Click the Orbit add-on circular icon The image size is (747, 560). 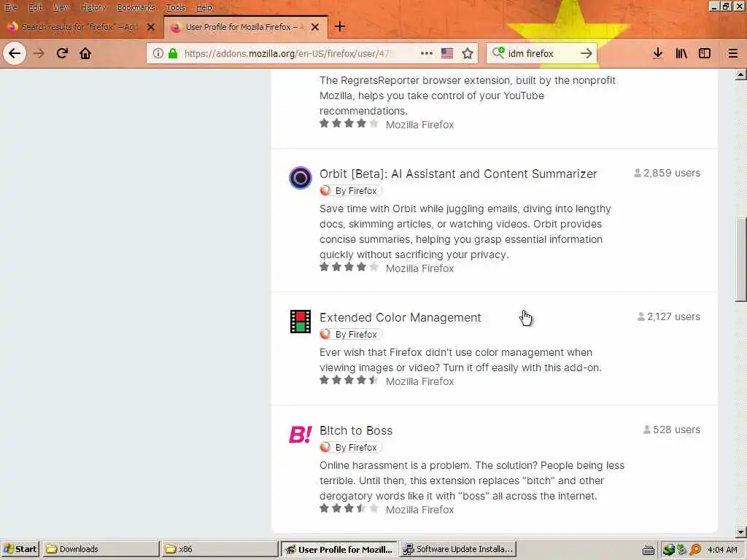click(x=300, y=178)
